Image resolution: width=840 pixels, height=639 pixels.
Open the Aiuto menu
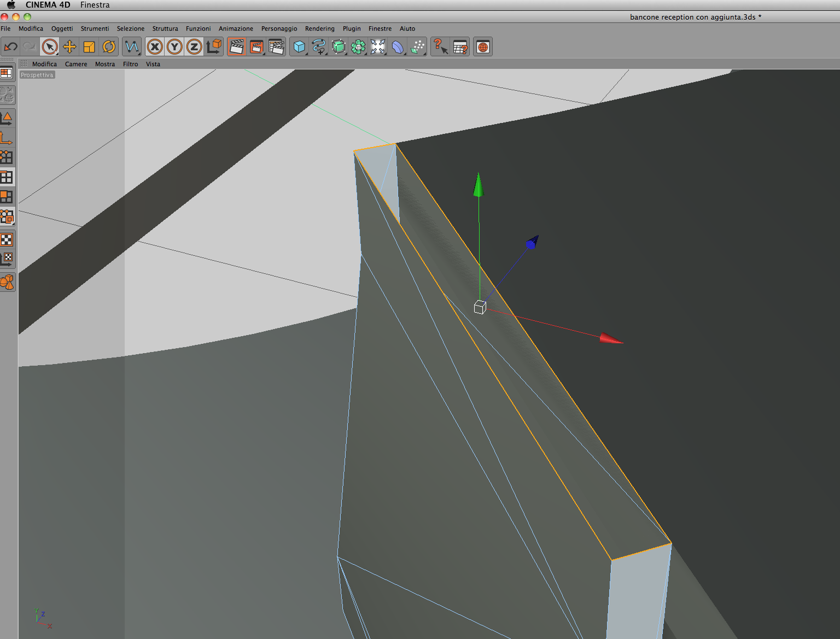click(407, 28)
